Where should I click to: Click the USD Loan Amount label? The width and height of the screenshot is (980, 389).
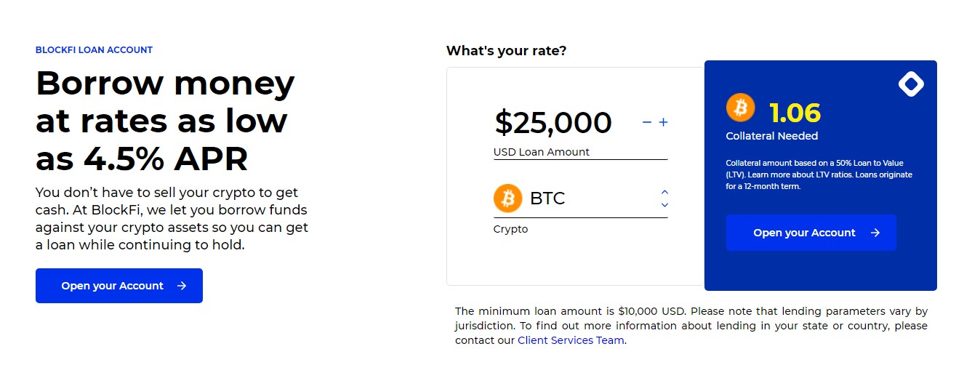click(x=542, y=152)
